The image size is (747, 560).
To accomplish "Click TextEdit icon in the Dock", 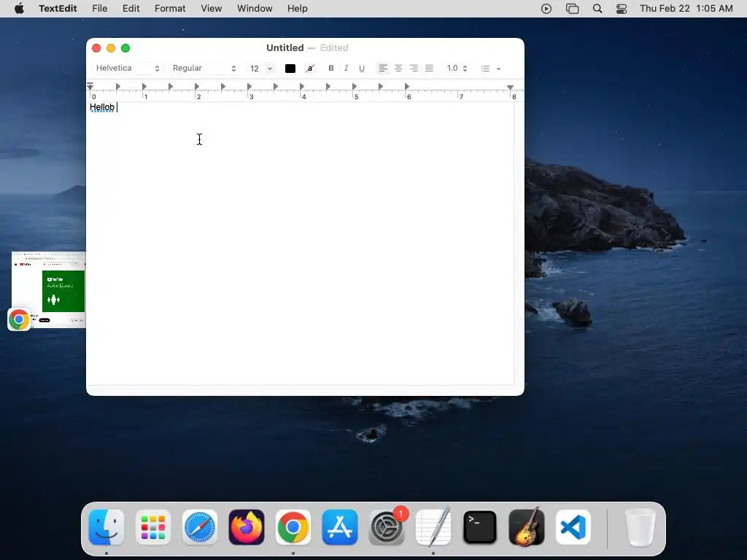I will point(433,527).
